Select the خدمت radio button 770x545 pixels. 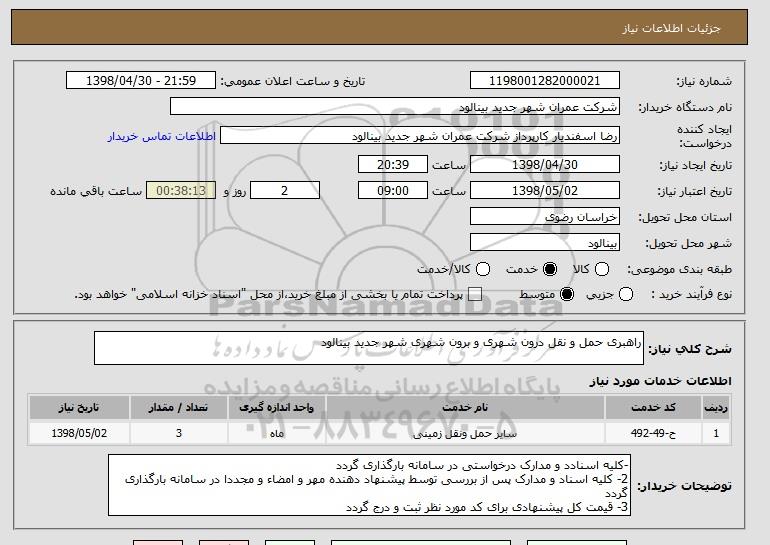[550, 269]
